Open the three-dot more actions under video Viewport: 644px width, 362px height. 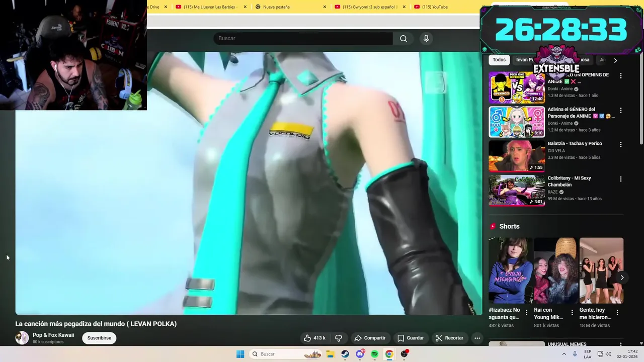point(477,338)
